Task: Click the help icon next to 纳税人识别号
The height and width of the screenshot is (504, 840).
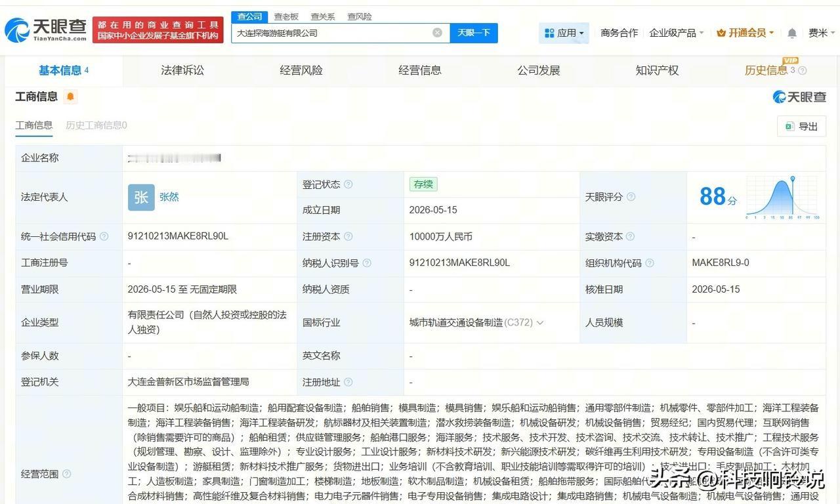Action: coord(367,263)
